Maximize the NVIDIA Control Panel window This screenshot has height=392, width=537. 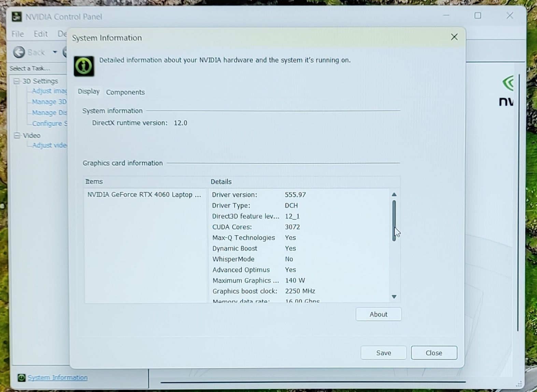[478, 16]
